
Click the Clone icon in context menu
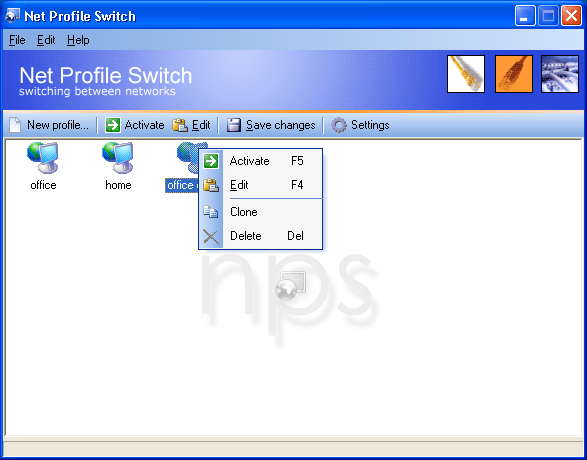pos(210,211)
